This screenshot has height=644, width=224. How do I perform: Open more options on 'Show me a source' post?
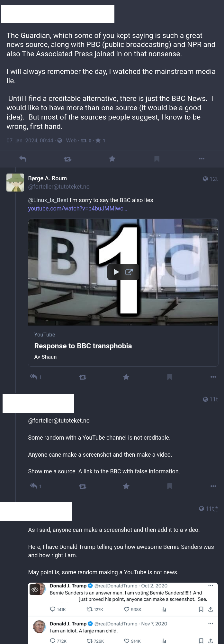pos(213,486)
